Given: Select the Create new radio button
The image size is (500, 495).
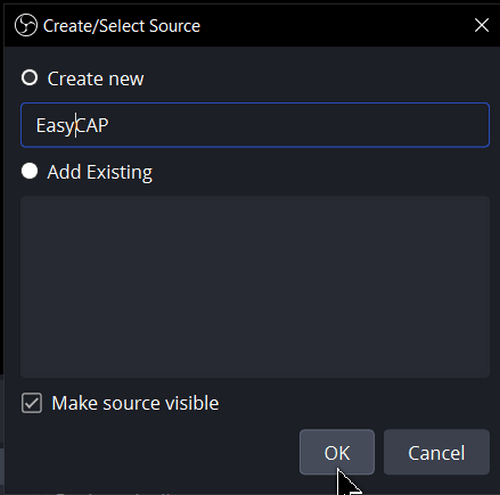Looking at the screenshot, I should tap(29, 78).
